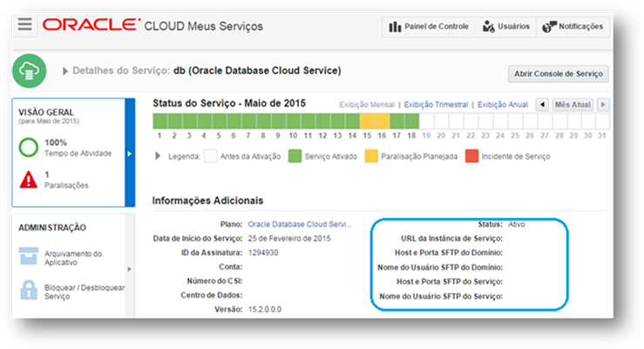Click the subscription ID 1294930
644x349 pixels.
[x=263, y=253]
